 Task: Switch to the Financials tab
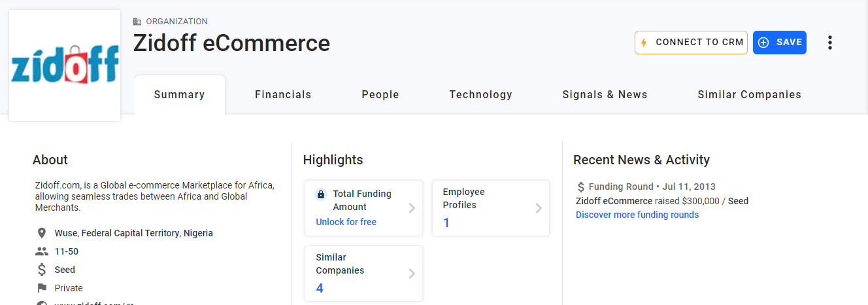coord(283,95)
